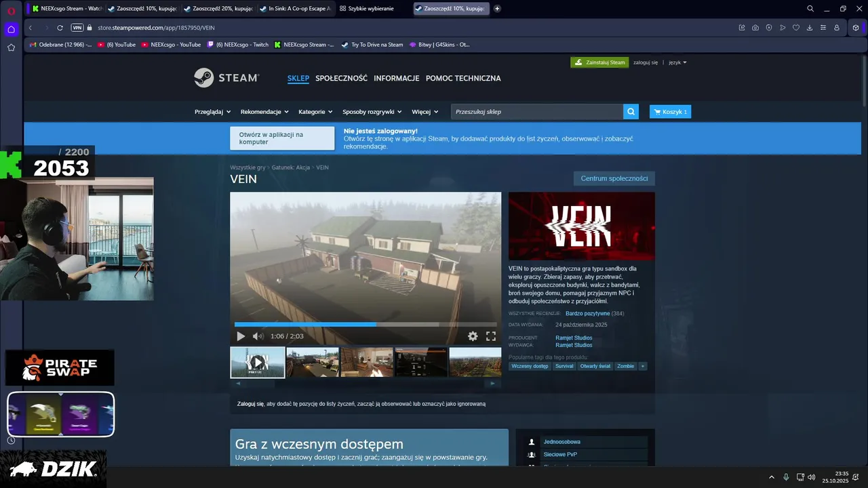The height and width of the screenshot is (488, 868).
Task: Open Centrum społeczności button
Action: [614, 178]
